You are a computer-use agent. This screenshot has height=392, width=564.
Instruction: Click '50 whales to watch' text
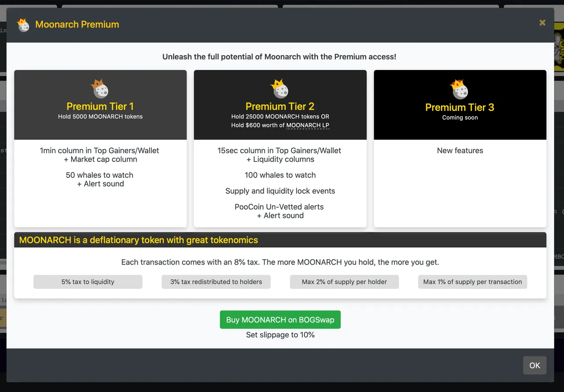[x=100, y=175]
